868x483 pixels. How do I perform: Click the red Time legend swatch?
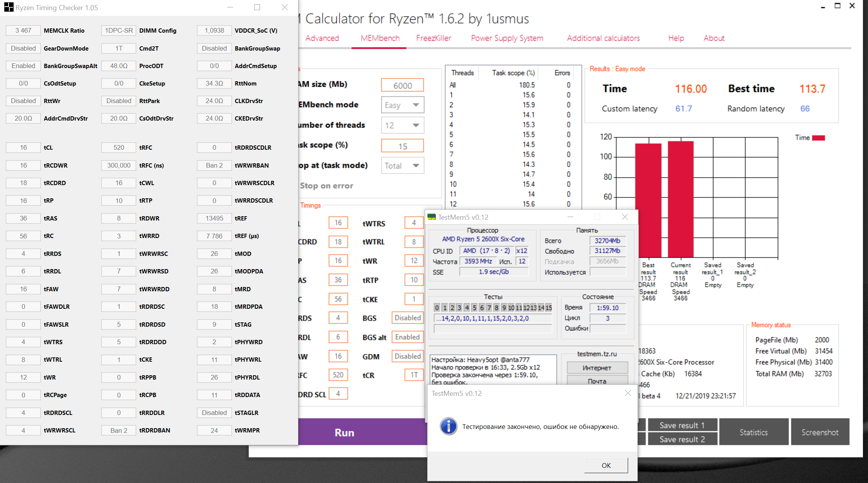pos(818,138)
